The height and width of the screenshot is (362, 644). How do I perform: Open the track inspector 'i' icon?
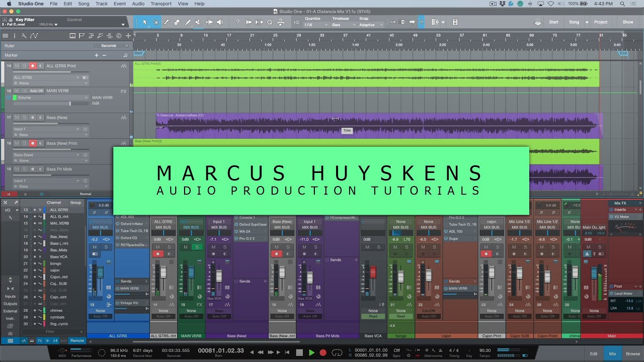(x=14, y=36)
